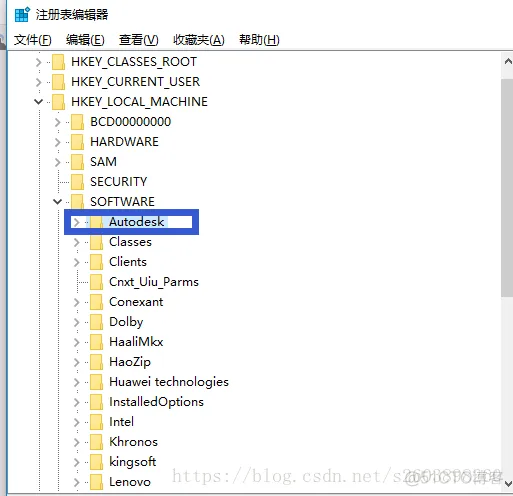The height and width of the screenshot is (496, 513).
Task: Click the tree scrollbar down arrow
Action: pyautogui.click(x=508, y=483)
